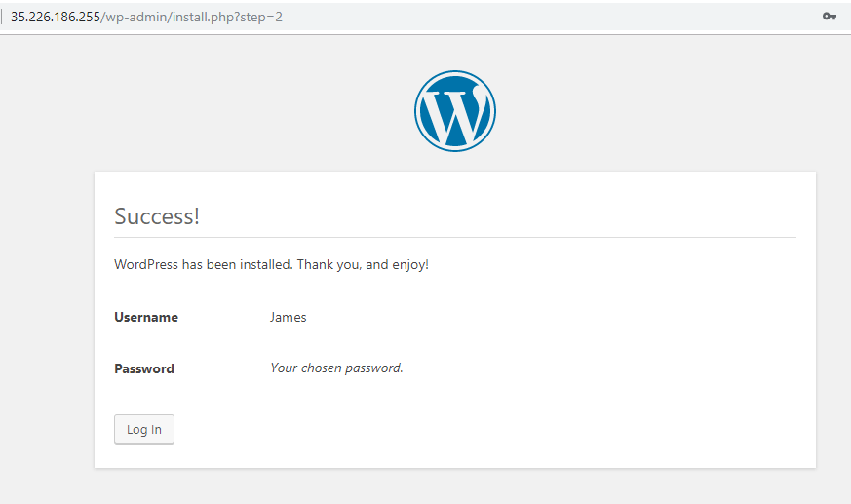Click the word "WordPress" in the message
This screenshot has height=504, width=851.
tap(146, 264)
